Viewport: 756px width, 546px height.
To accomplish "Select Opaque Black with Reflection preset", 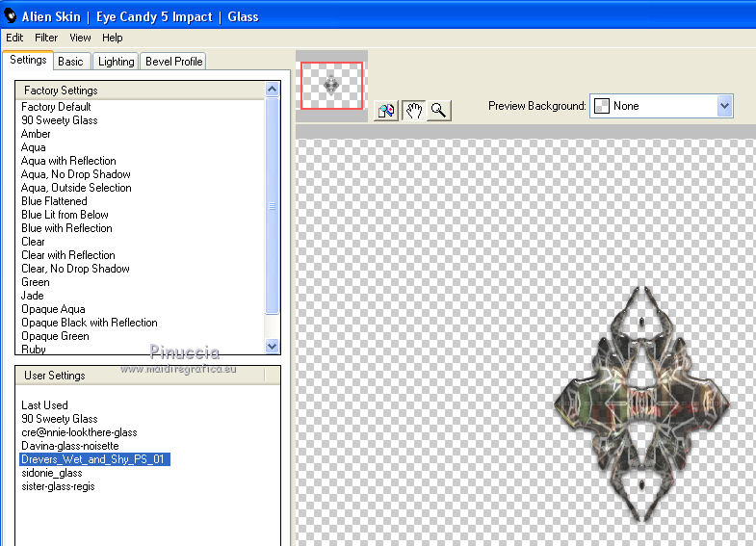I will click(x=90, y=323).
